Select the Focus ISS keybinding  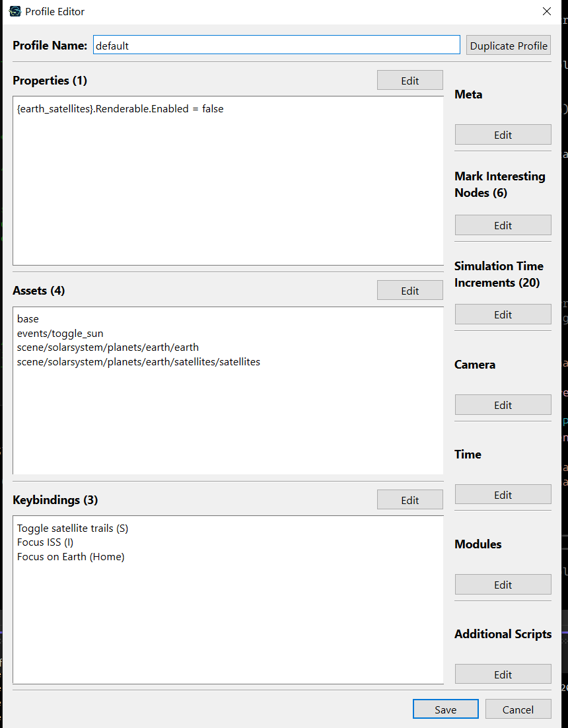click(x=45, y=542)
